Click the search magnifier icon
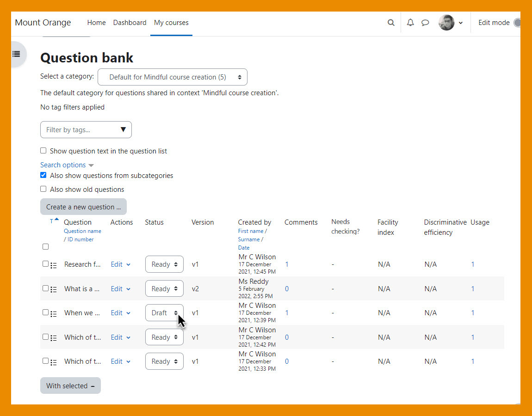532x416 pixels. pyautogui.click(x=391, y=23)
